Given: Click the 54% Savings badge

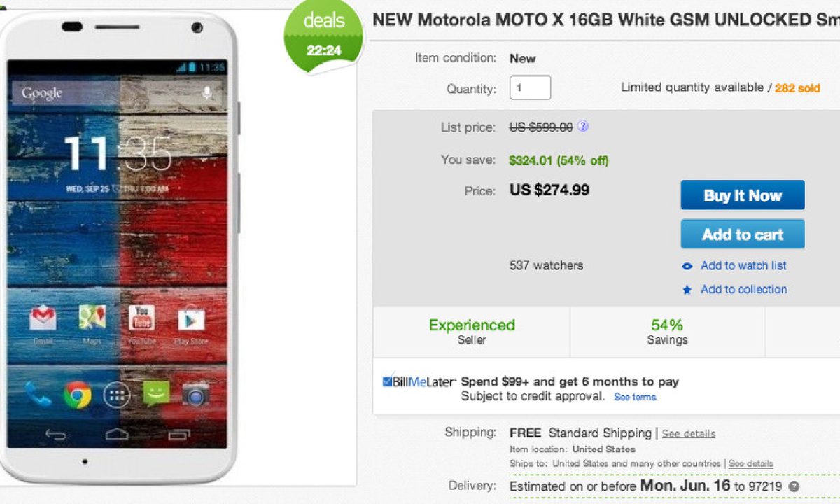Looking at the screenshot, I should (667, 332).
